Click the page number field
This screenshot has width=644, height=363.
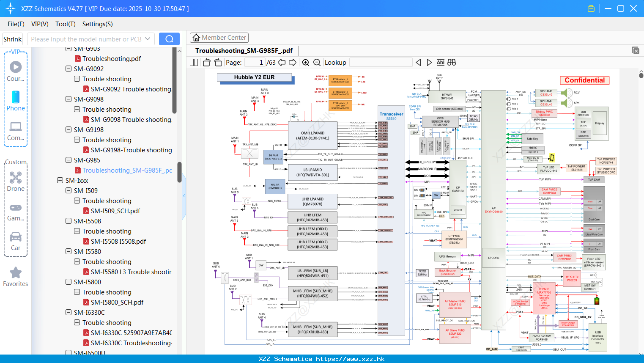[x=255, y=63]
